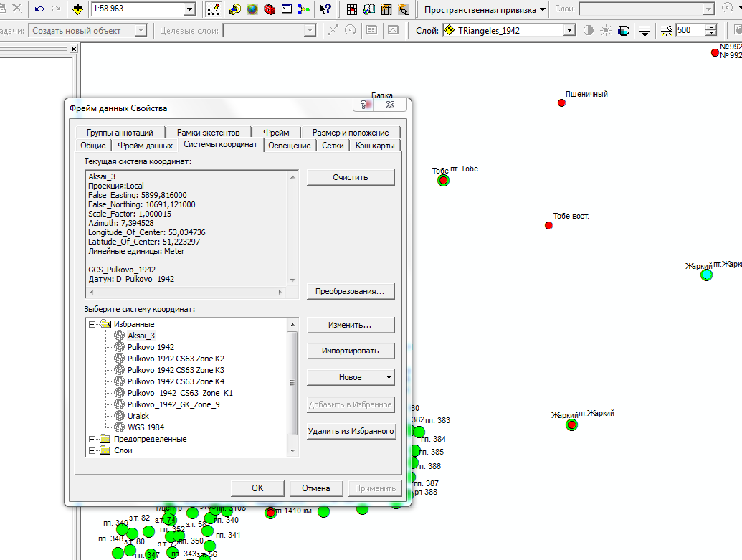Open the TRiangeles_1942 layer dropdown
The image size is (742, 560).
(569, 31)
